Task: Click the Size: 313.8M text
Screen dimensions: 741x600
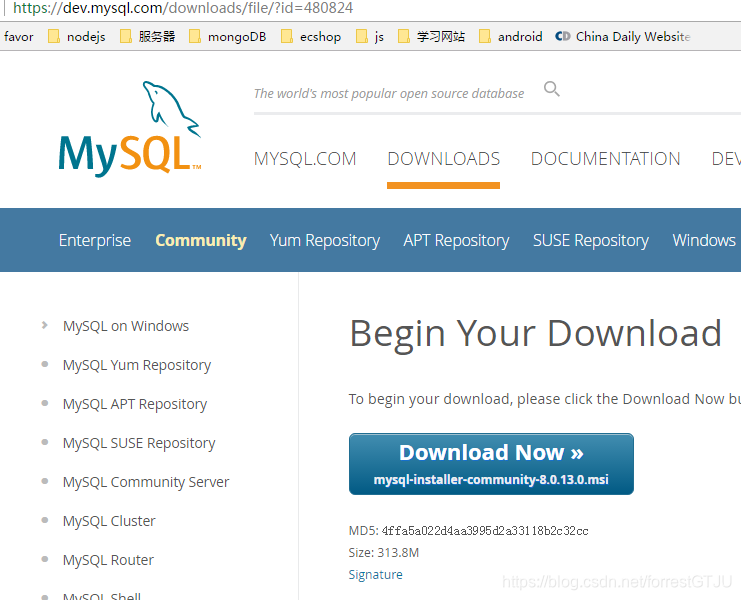Action: tap(384, 553)
